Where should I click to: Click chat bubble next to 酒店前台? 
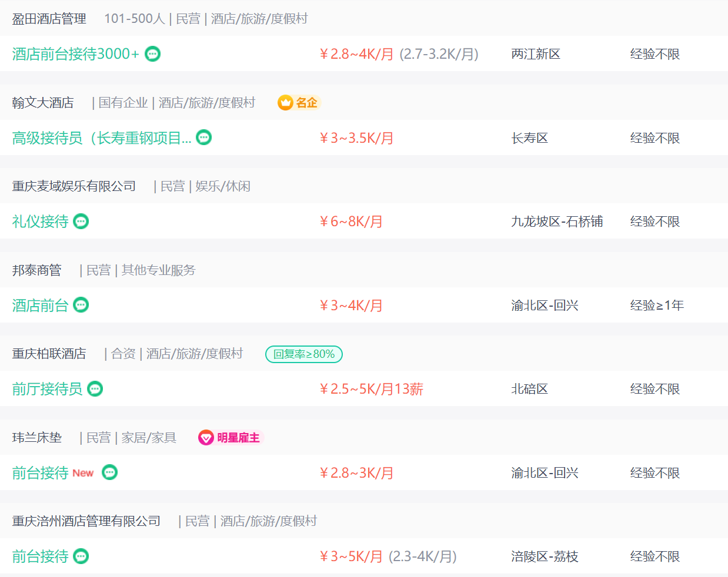pyautogui.click(x=81, y=305)
